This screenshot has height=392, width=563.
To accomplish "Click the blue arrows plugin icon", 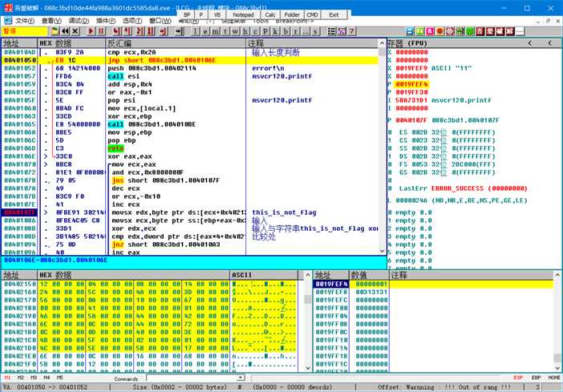I will [x=410, y=31].
